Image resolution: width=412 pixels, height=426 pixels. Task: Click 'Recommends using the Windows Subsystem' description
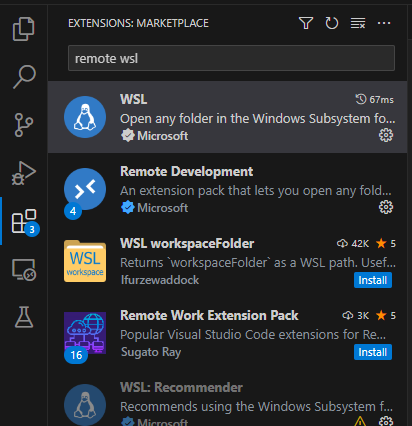click(257, 407)
